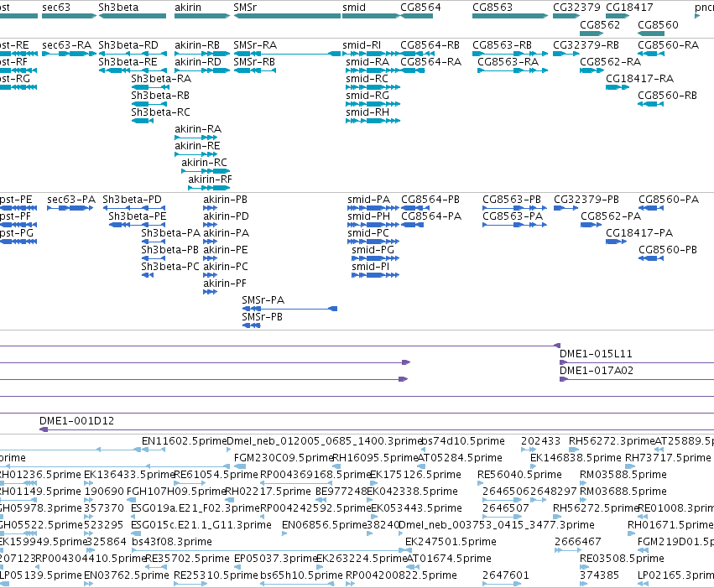Click the sec63 gene label
The image size is (714, 588).
coord(55,8)
